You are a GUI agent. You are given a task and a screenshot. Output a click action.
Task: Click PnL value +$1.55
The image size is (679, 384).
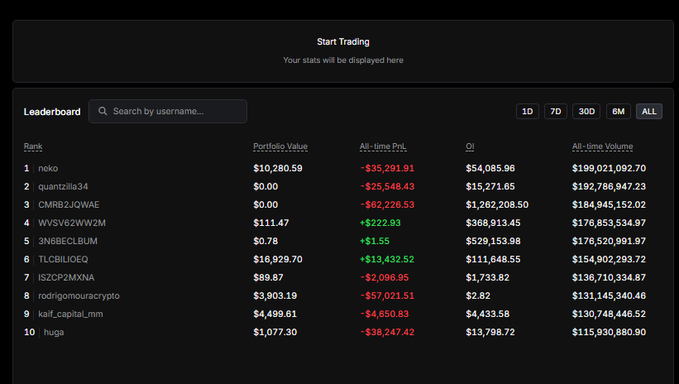(375, 241)
